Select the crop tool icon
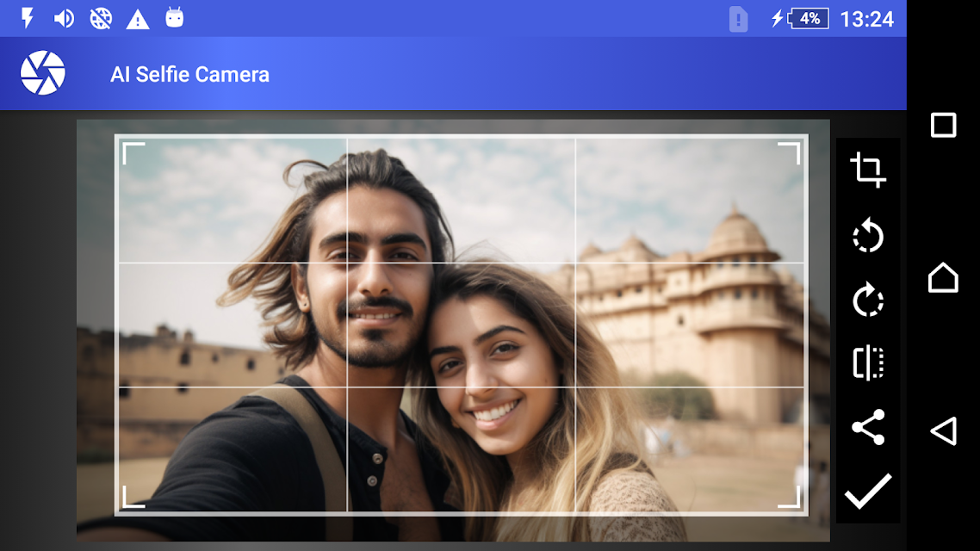Image resolution: width=980 pixels, height=551 pixels. tap(868, 170)
